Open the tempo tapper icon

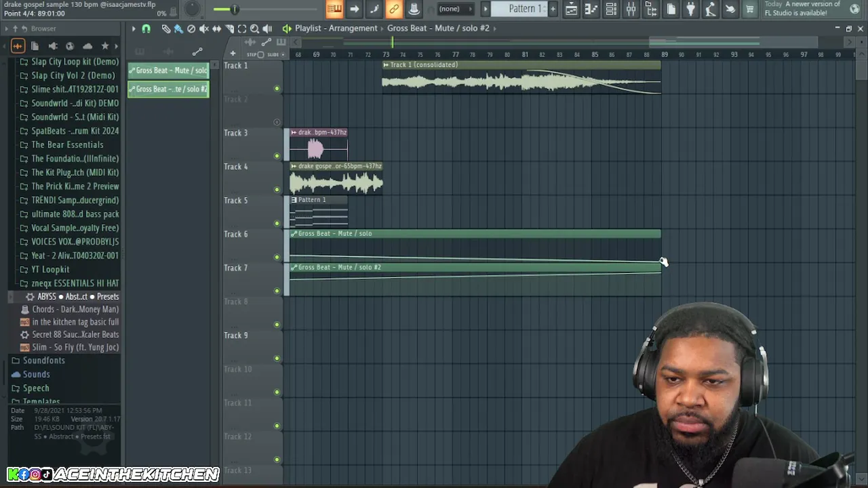coord(710,9)
